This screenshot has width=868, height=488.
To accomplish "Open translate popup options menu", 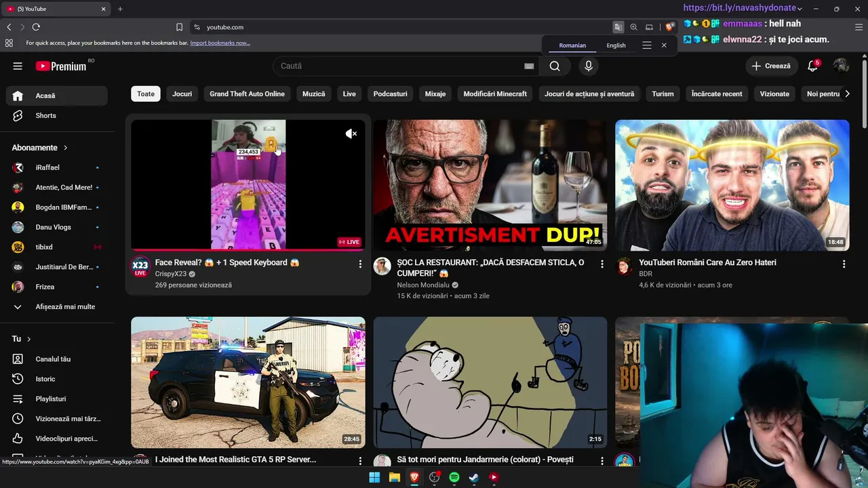I will tap(647, 45).
